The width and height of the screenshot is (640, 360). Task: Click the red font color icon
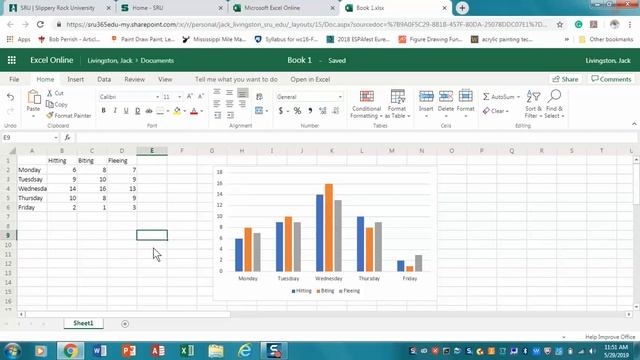194,111
